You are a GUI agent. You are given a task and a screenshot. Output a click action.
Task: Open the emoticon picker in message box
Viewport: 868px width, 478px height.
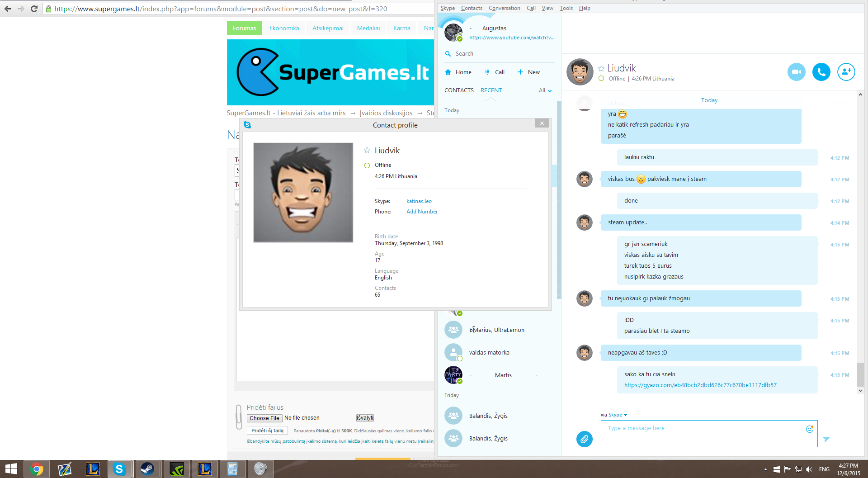(x=809, y=429)
